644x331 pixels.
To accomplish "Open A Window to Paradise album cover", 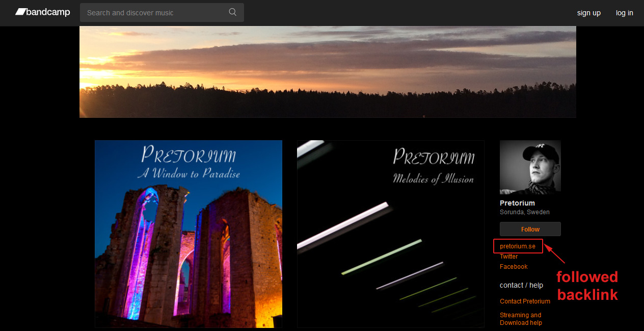I will [x=189, y=234].
